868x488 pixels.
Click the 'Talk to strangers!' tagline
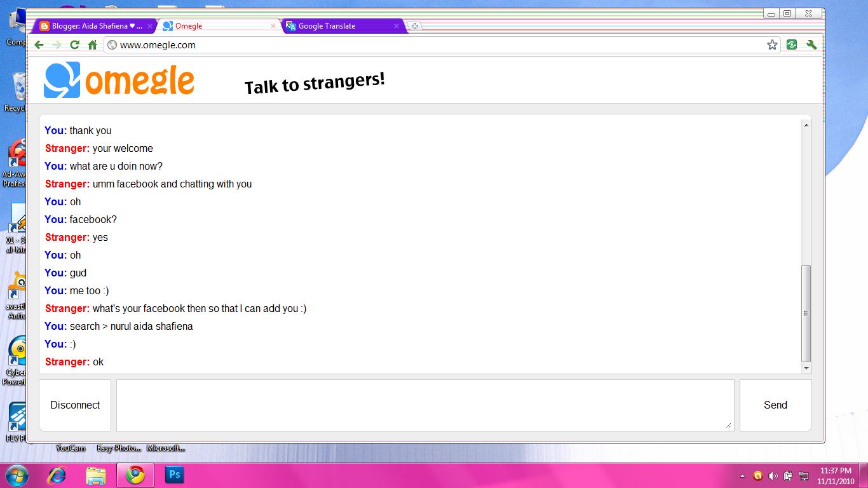pos(315,83)
